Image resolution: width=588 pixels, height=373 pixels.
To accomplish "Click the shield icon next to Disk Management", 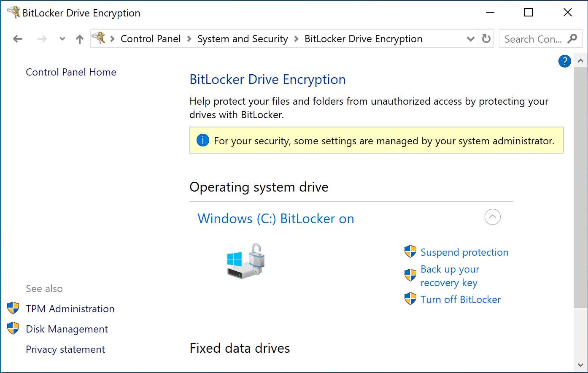I will (x=13, y=328).
